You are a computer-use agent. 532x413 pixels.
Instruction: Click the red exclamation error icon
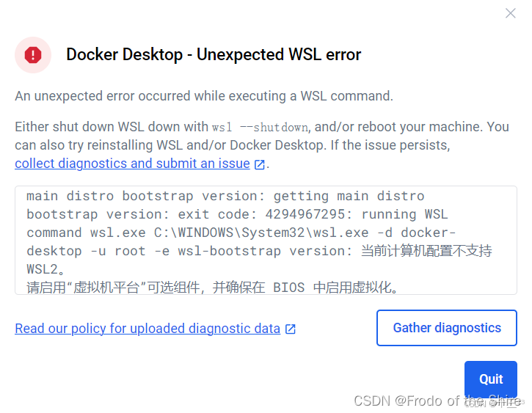[x=33, y=55]
